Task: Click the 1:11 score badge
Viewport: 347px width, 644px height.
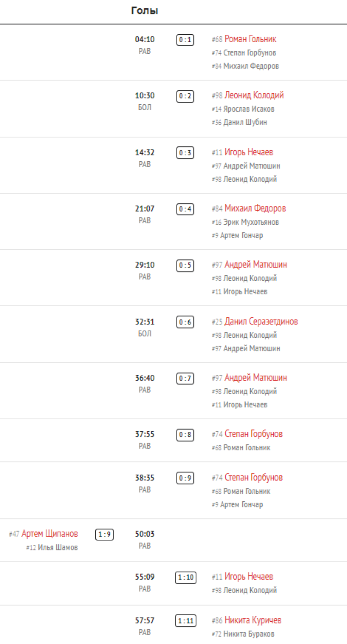Action: pos(185,621)
